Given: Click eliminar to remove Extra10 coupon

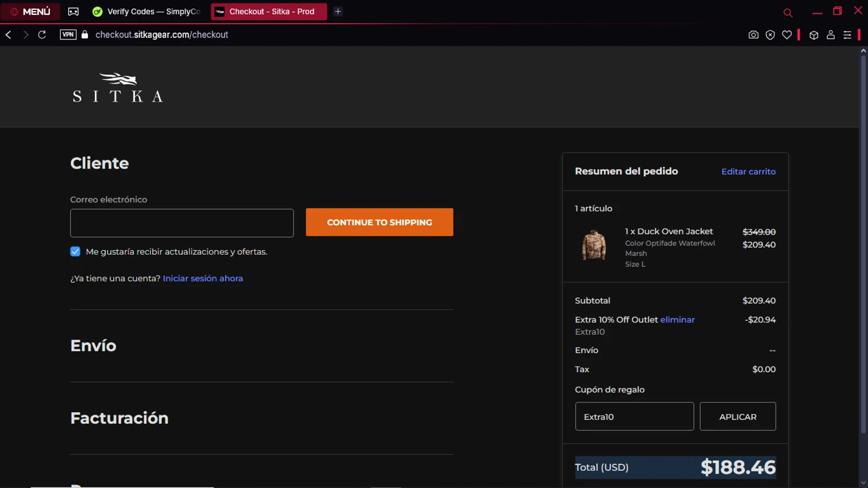Looking at the screenshot, I should coord(677,320).
